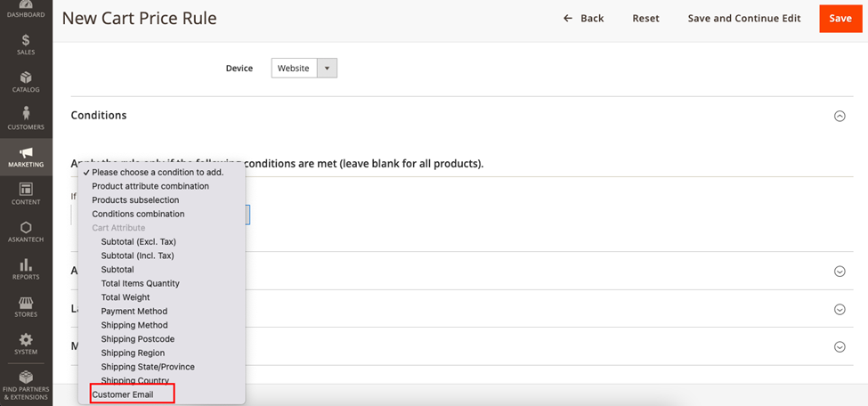
Task: Open the Marketing megaphone menu
Action: pyautogui.click(x=26, y=157)
